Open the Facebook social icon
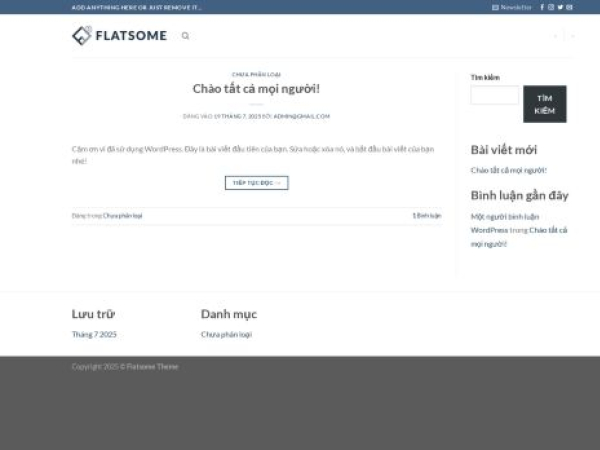 click(542, 7)
